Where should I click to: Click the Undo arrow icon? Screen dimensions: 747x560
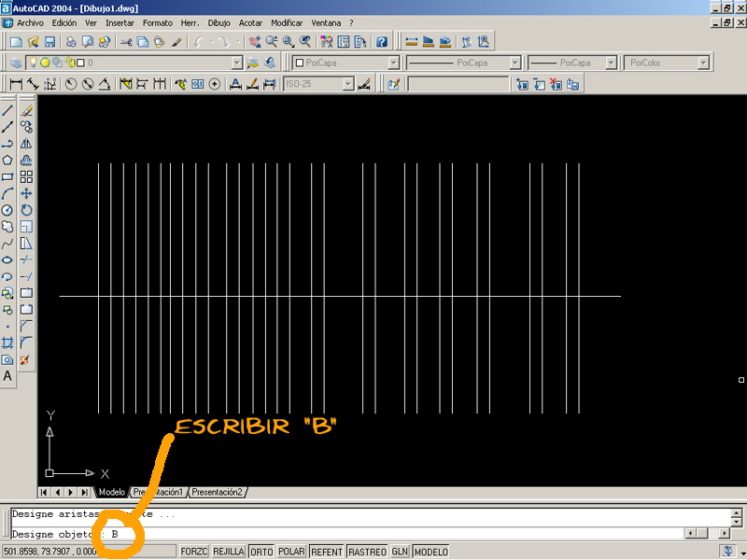[x=199, y=42]
